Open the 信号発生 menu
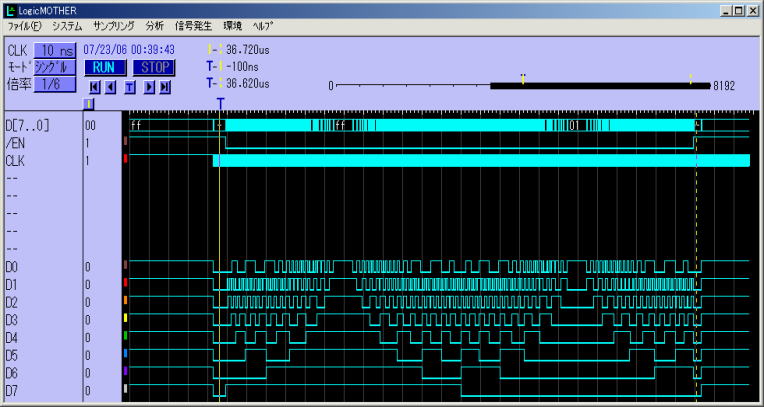 pyautogui.click(x=191, y=26)
